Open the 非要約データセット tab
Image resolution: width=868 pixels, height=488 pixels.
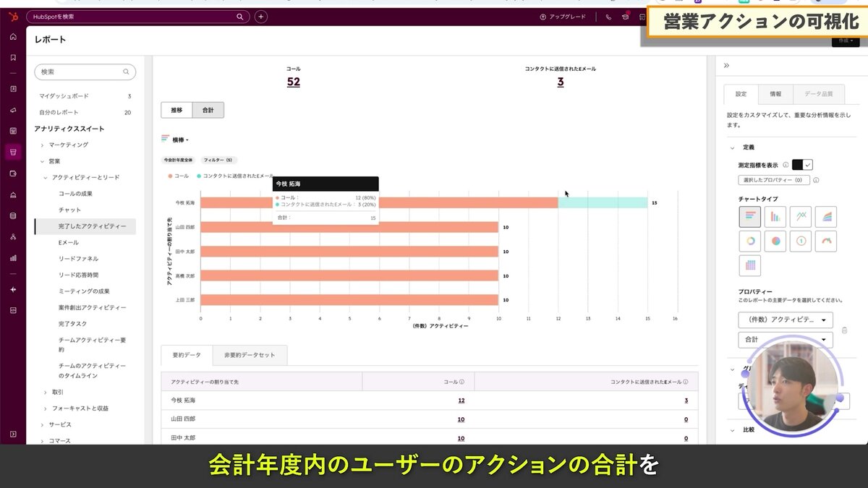point(248,355)
